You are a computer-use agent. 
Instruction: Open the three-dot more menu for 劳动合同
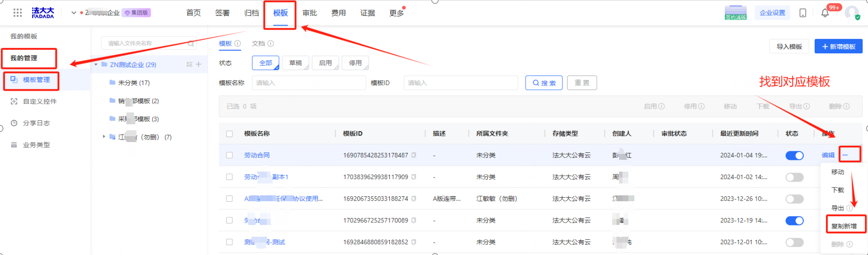click(845, 155)
